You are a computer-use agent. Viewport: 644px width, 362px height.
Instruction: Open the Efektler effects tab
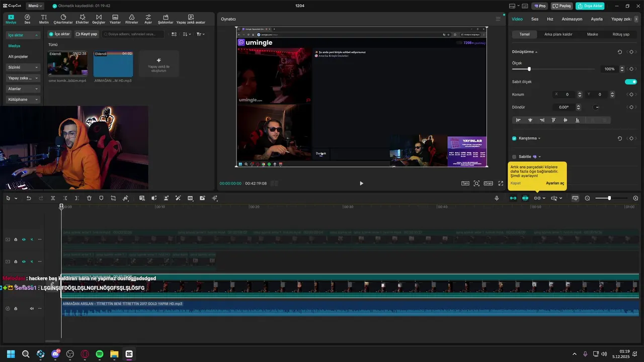(82, 19)
